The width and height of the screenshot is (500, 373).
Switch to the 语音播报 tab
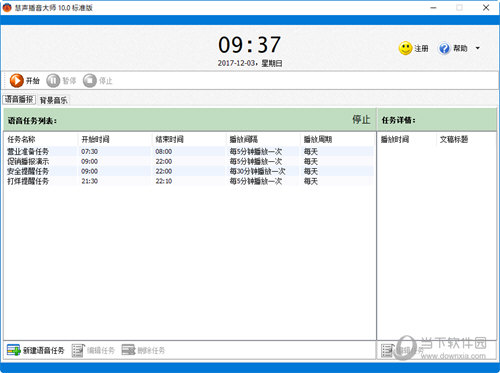click(x=19, y=99)
